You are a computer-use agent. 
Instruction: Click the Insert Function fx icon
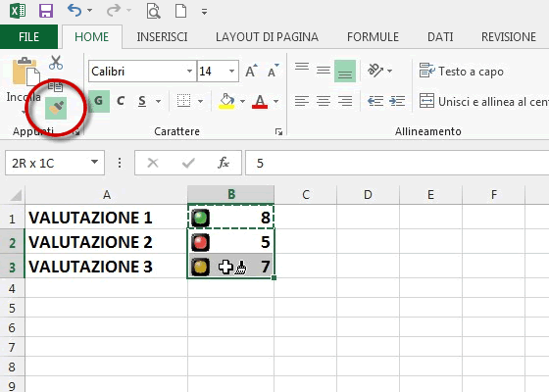[224, 163]
